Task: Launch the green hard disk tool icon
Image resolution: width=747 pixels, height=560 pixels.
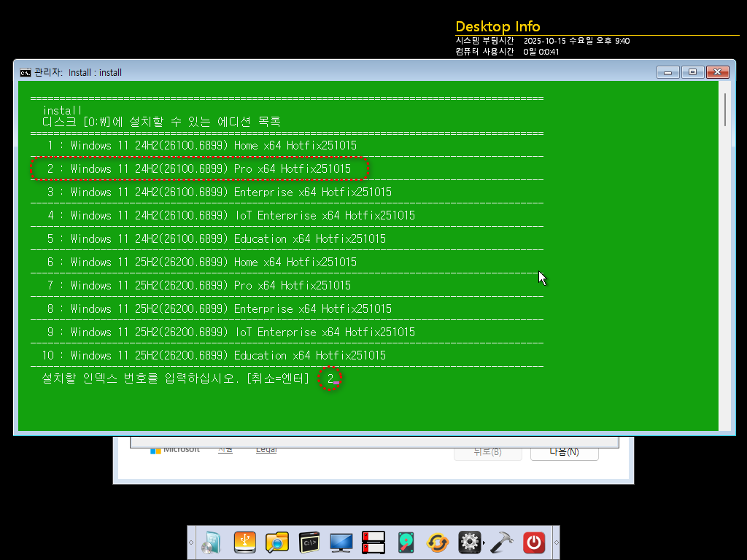Action: pyautogui.click(x=406, y=542)
